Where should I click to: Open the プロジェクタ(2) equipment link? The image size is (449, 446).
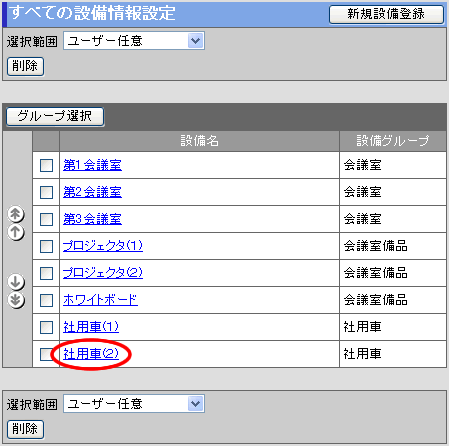(x=103, y=273)
